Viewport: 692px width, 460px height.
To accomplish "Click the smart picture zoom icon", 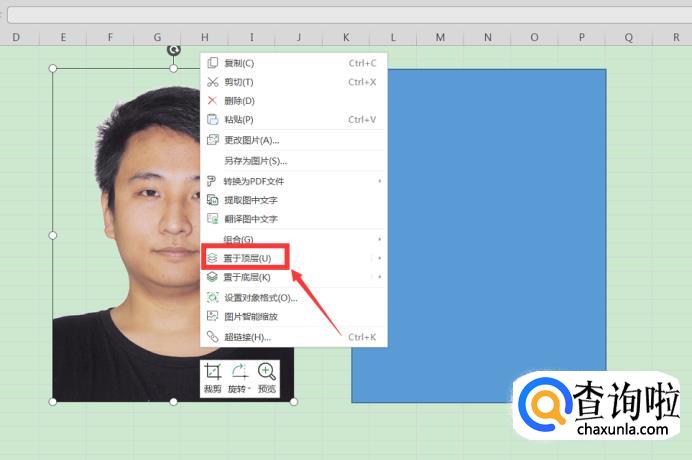I will click(213, 316).
